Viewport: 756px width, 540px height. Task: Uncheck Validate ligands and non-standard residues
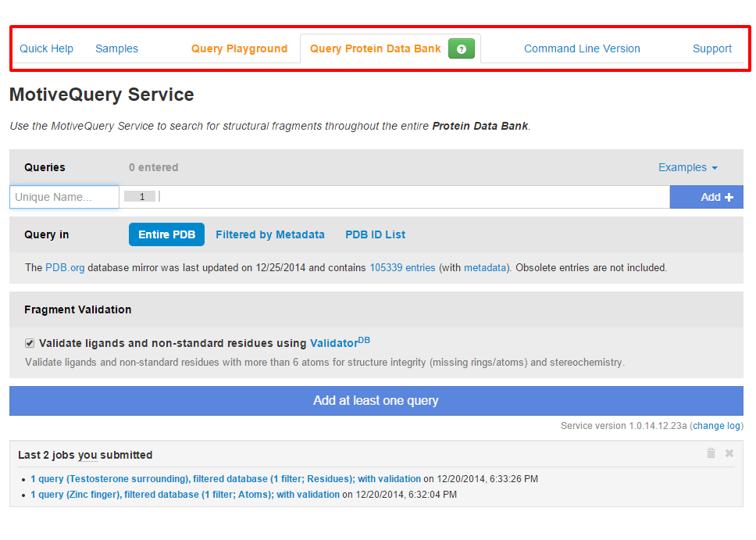(x=30, y=343)
